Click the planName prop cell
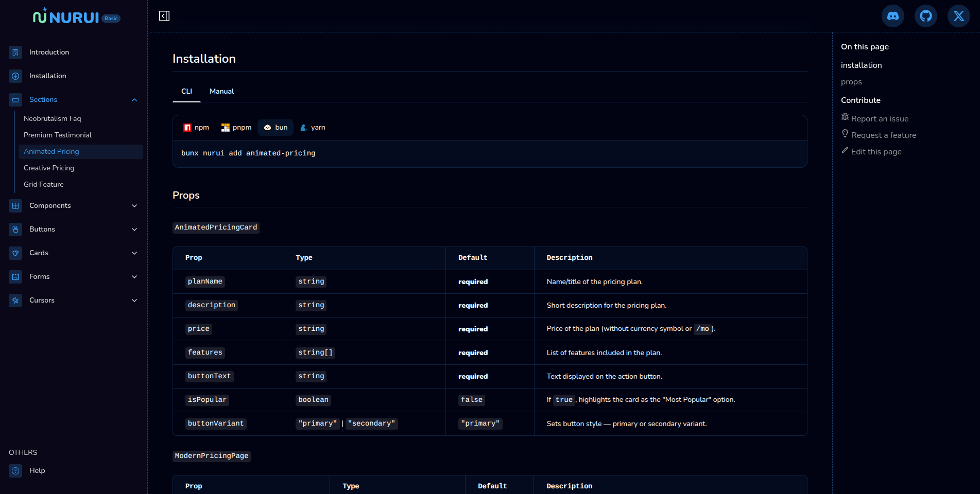Viewport: 980px width, 494px height. [205, 281]
